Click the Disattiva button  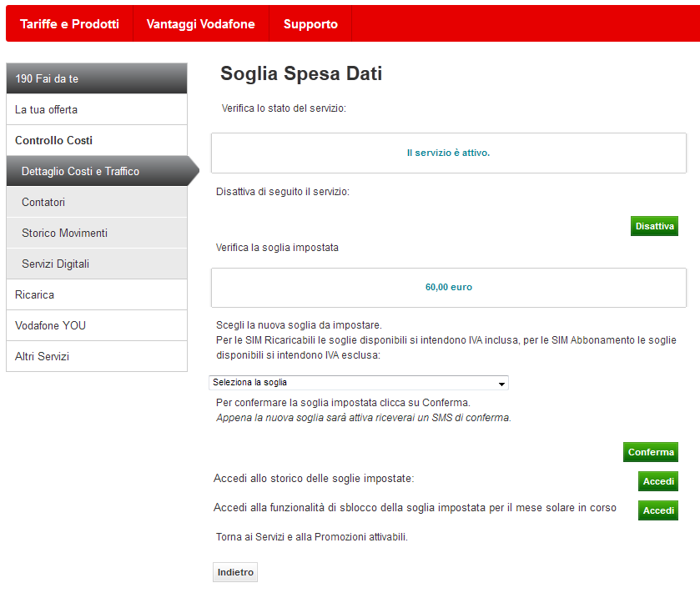point(654,226)
